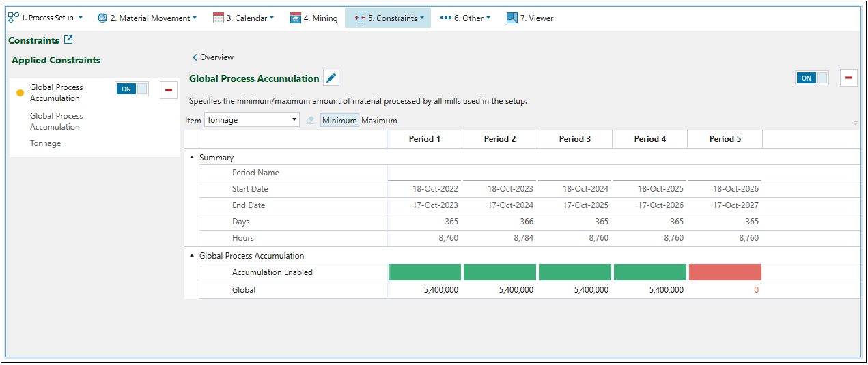The height and width of the screenshot is (365, 868).
Task: Collapse the Global Process Accumulation grid section
Action: click(x=192, y=256)
